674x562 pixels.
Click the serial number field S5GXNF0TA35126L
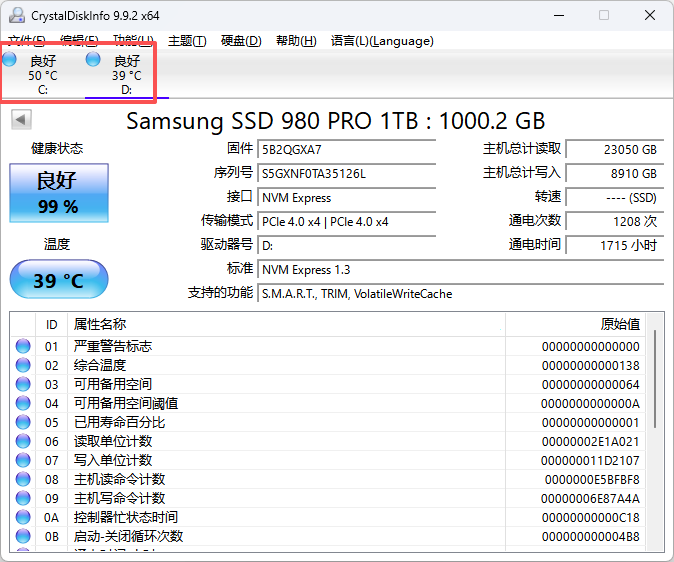(346, 174)
